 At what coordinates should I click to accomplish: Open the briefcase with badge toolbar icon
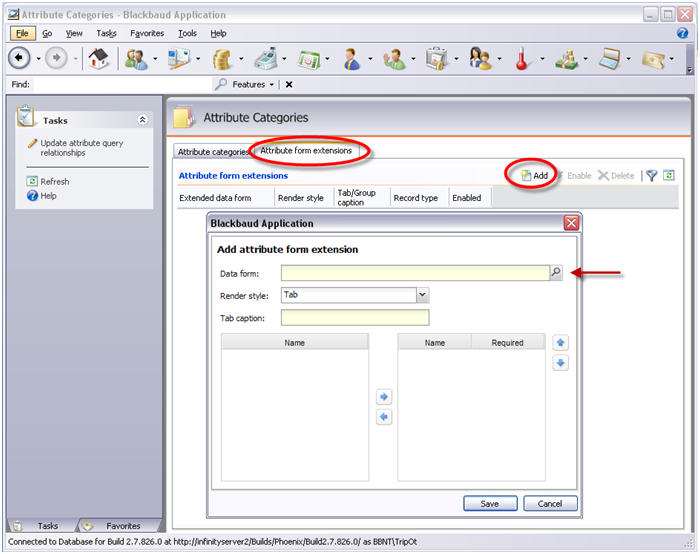tap(437, 59)
